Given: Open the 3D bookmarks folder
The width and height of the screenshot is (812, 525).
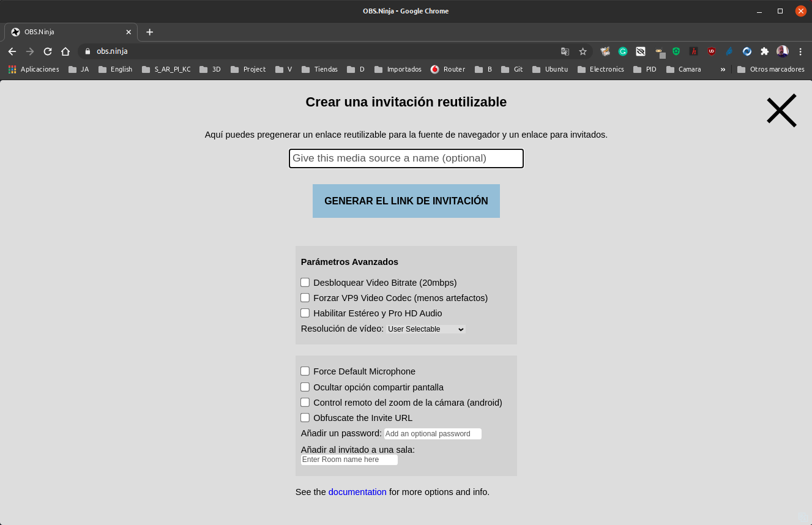Looking at the screenshot, I should pos(210,69).
